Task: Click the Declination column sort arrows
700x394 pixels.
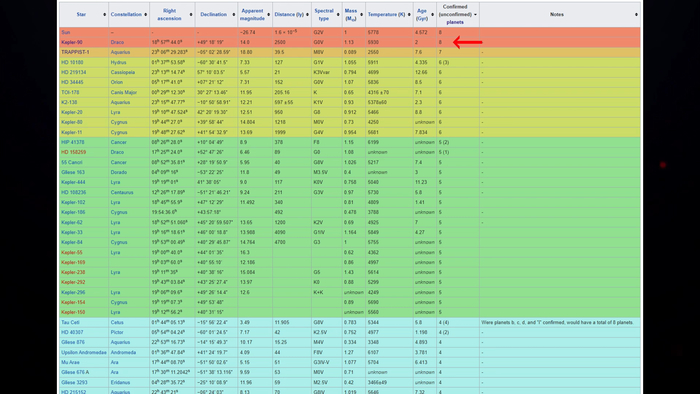Action: (x=233, y=15)
